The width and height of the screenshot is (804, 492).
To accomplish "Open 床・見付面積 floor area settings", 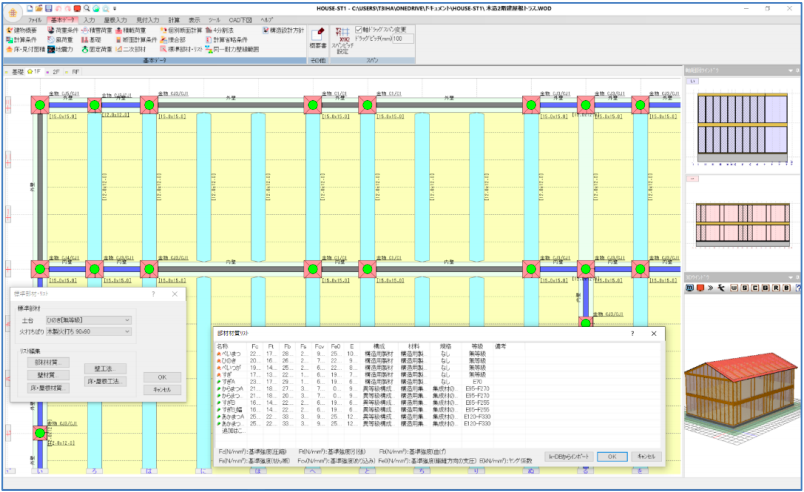I will [26, 49].
